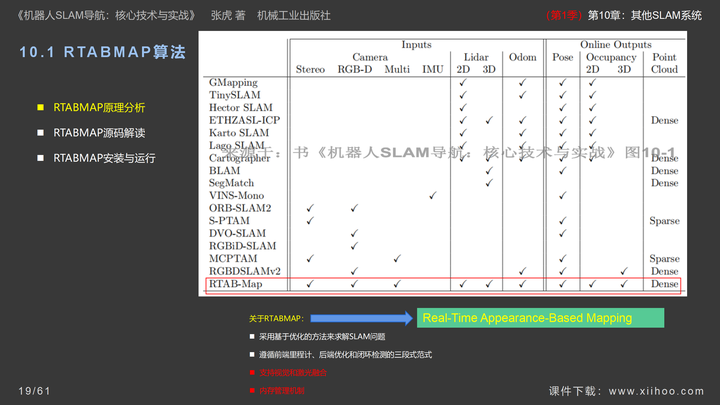Click "Dense" in the BLAM row

(664, 170)
